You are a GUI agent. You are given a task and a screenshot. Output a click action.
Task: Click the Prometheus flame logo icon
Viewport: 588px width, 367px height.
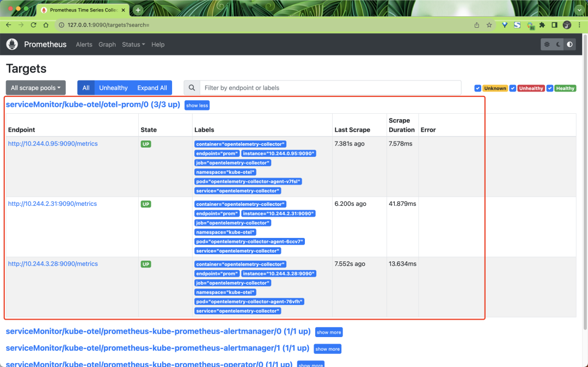[x=12, y=44]
